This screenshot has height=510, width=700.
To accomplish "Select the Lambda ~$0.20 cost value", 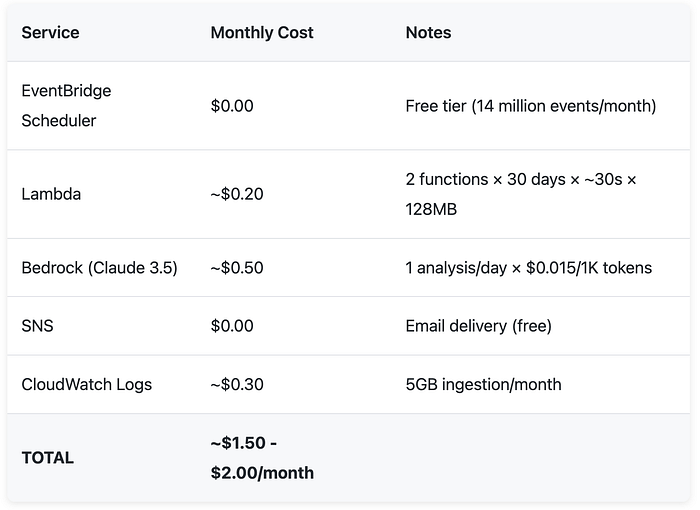I will 237,194.
